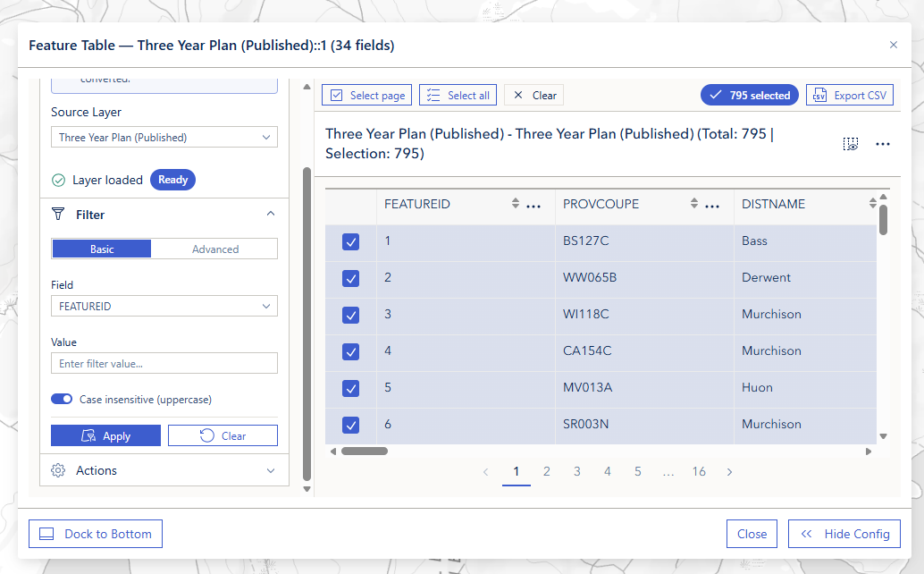Click the Select page button
This screenshot has height=574, width=924.
tap(366, 95)
